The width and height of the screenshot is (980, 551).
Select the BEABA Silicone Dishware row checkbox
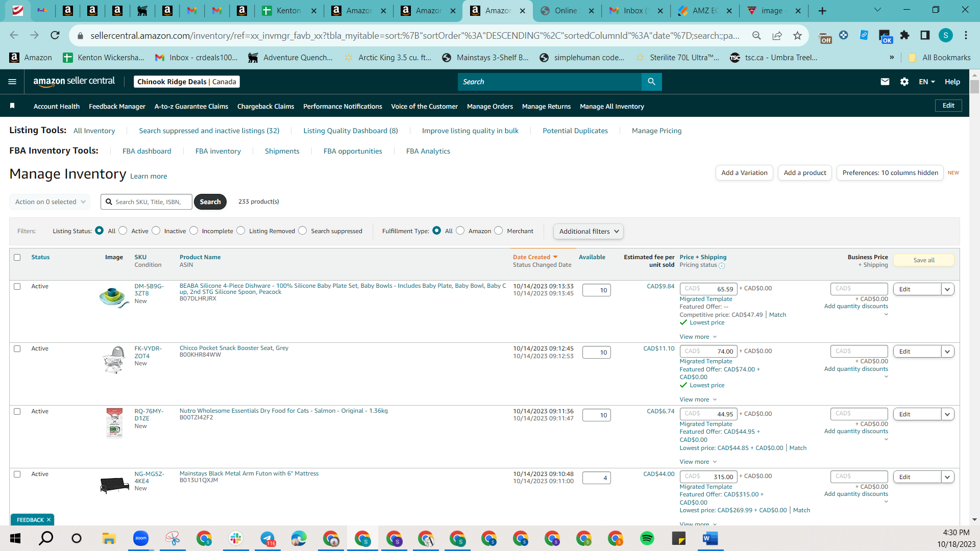click(x=17, y=286)
